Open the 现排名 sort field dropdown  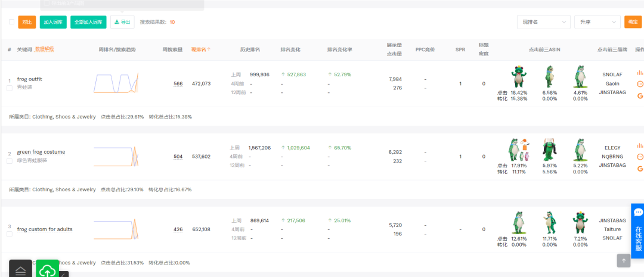543,22
